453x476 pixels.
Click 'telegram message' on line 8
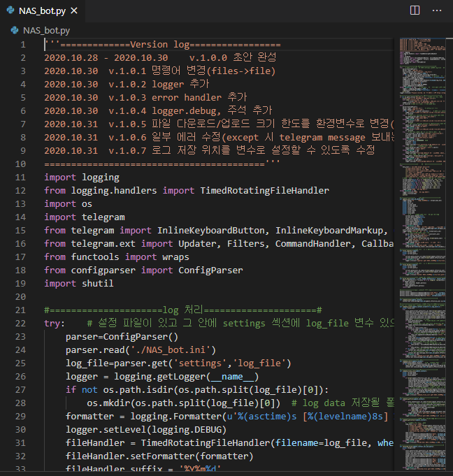322,138
